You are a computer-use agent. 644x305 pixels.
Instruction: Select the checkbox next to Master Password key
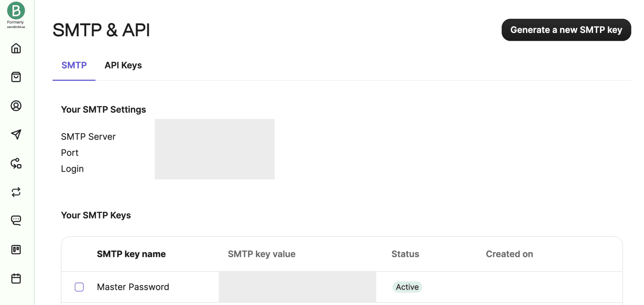(79, 287)
